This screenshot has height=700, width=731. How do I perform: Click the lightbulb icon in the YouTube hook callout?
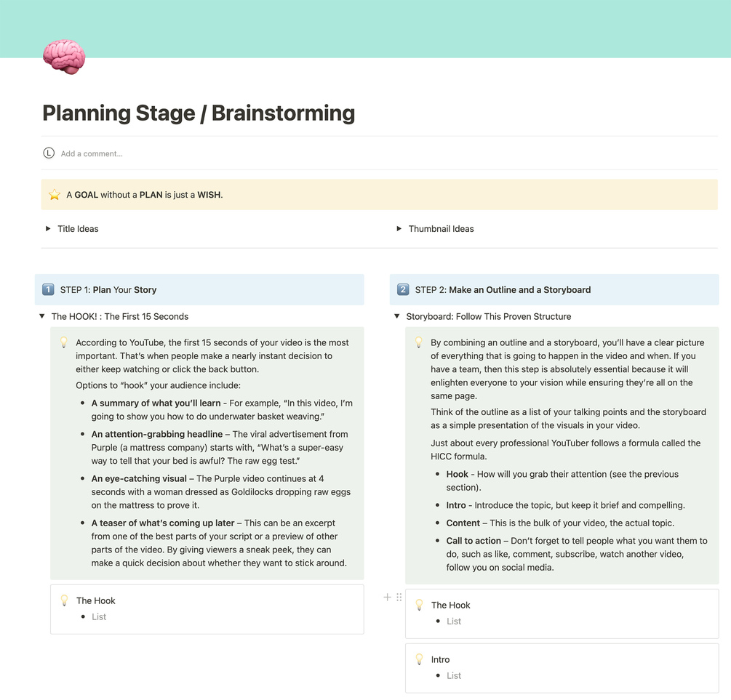click(x=63, y=342)
